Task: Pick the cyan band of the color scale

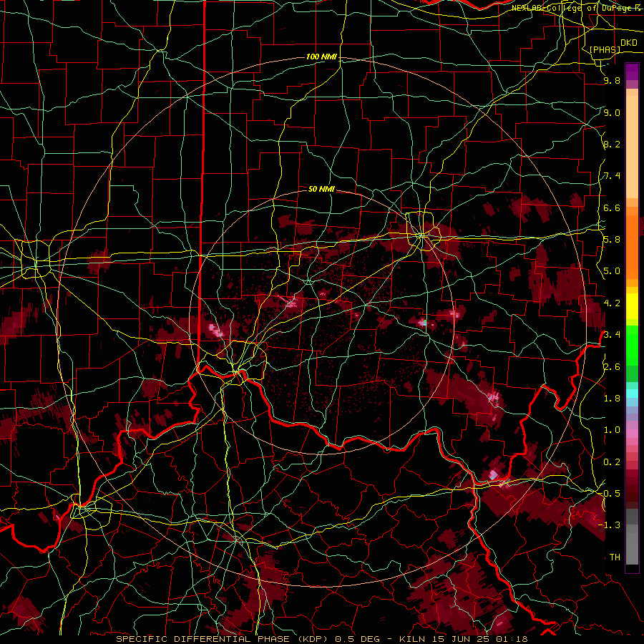Action: click(632, 394)
